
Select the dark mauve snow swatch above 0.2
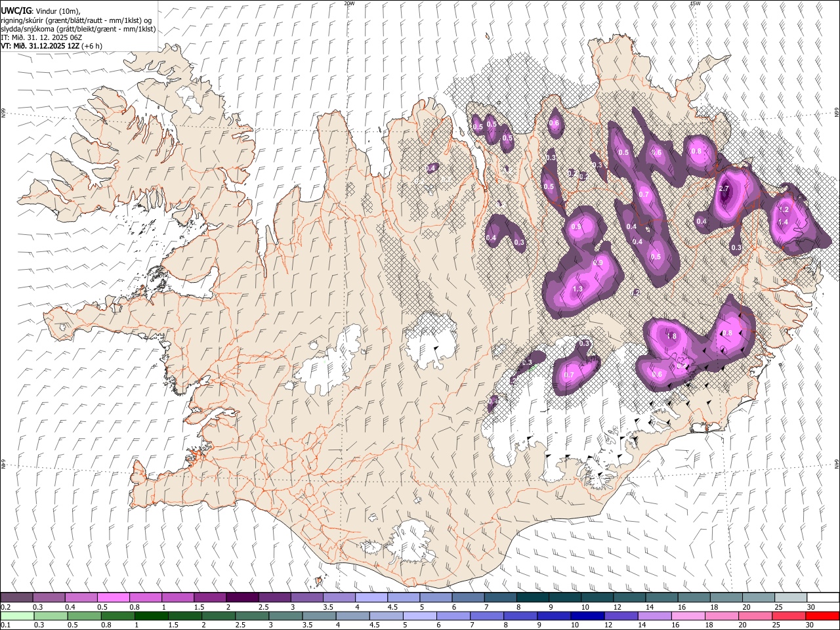16,598
